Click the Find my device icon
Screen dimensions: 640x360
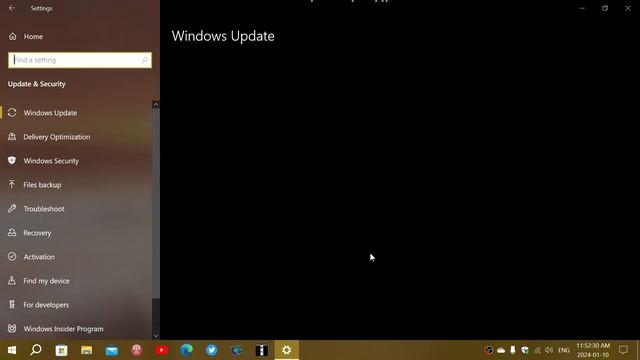tap(12, 280)
